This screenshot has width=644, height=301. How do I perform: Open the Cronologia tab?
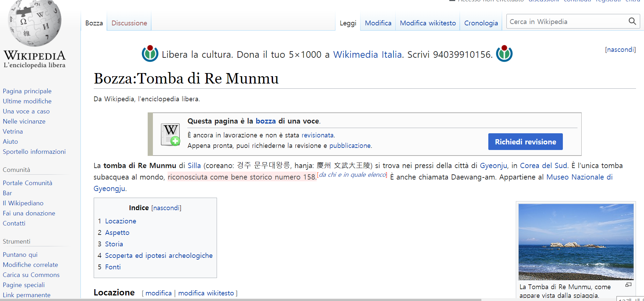(x=481, y=23)
